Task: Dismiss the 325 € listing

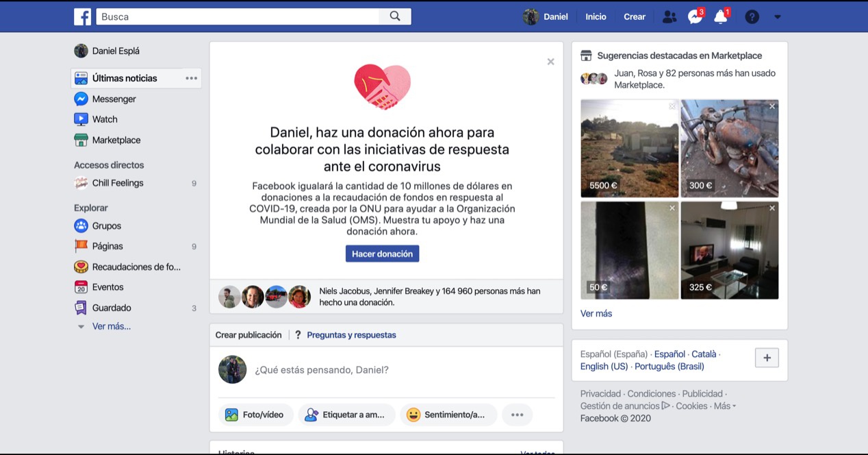Action: pyautogui.click(x=772, y=208)
